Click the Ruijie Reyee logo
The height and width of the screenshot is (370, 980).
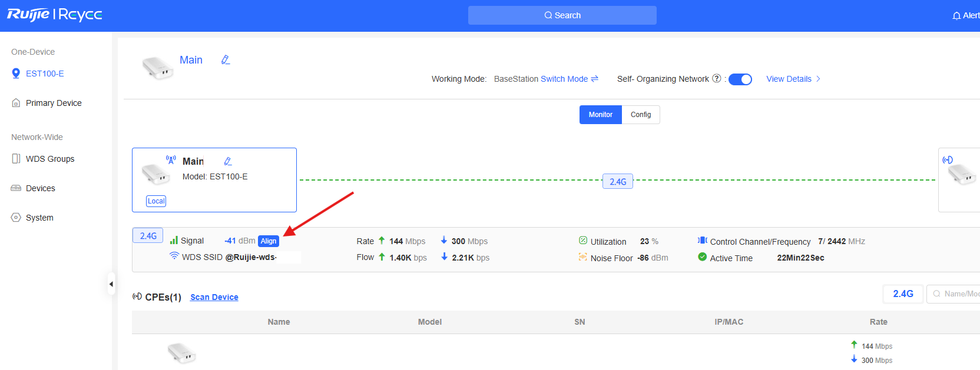54,15
